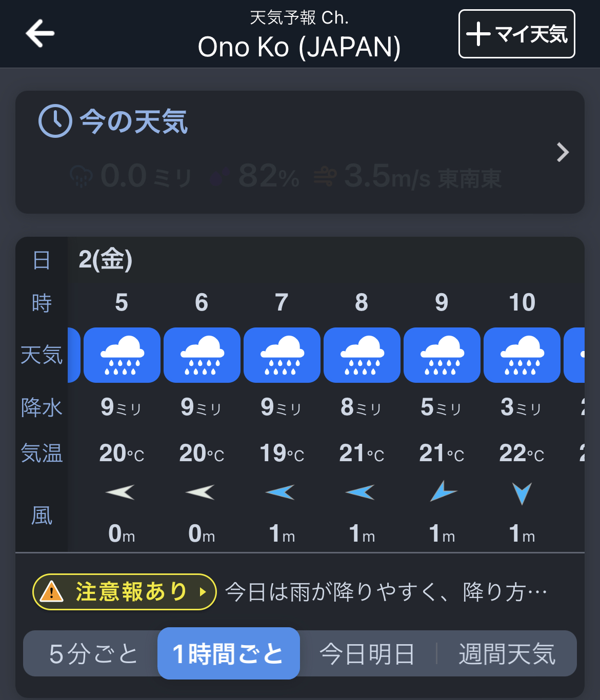Open the 週間天気 tab
Screen dimensions: 600x700
click(507, 654)
